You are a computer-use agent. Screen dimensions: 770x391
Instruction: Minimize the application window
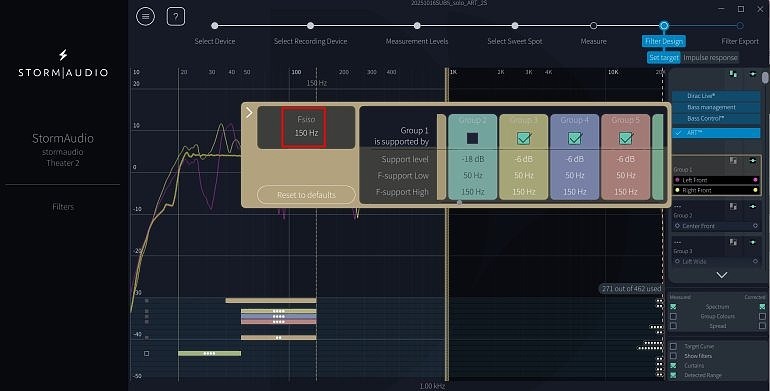click(721, 9)
